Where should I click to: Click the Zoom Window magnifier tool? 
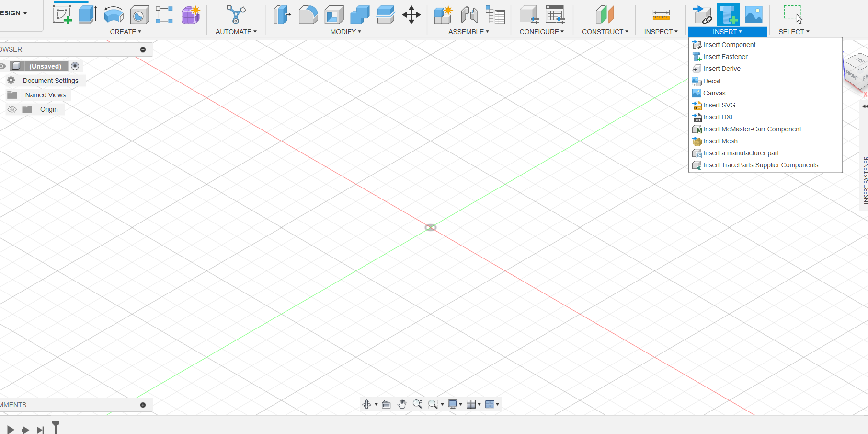(433, 404)
